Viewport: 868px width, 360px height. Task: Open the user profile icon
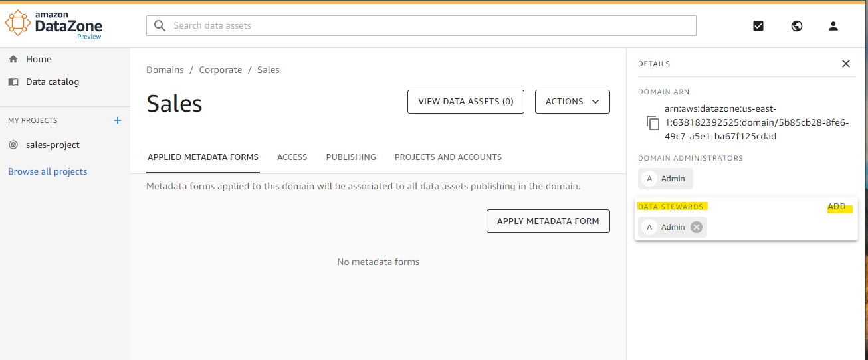[833, 26]
